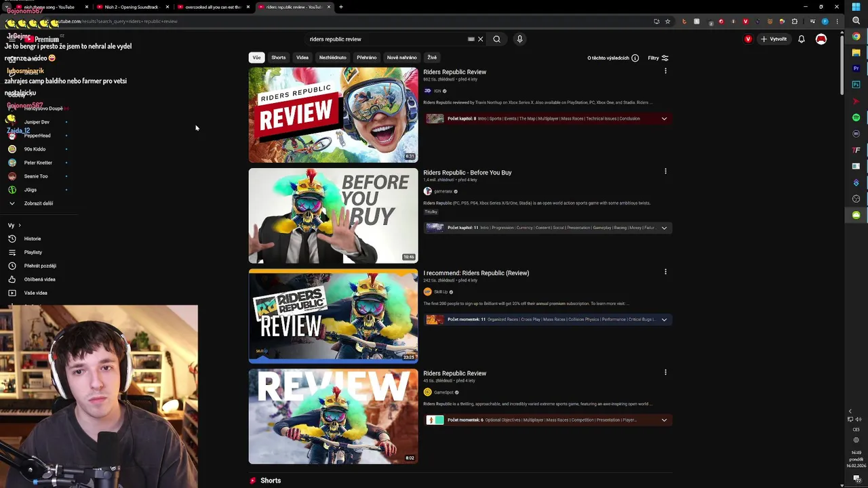
Task: Bookmark this page with star icon
Action: point(667,21)
